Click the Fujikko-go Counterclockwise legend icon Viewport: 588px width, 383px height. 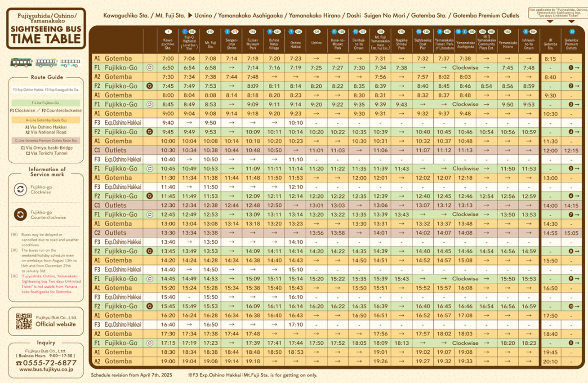click(19, 214)
